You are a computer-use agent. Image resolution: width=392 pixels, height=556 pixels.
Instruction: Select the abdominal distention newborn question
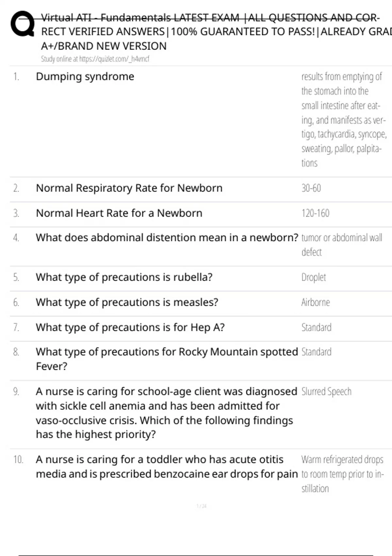point(167,237)
